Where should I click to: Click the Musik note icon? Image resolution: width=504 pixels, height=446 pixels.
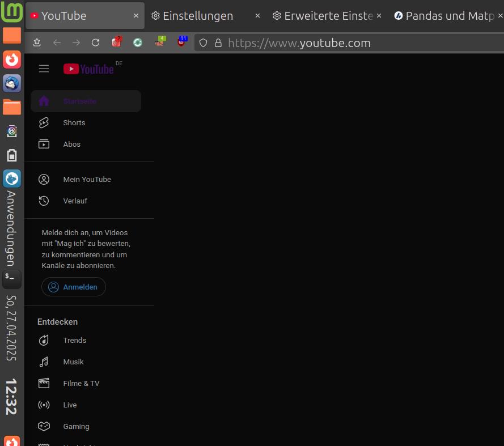44,362
